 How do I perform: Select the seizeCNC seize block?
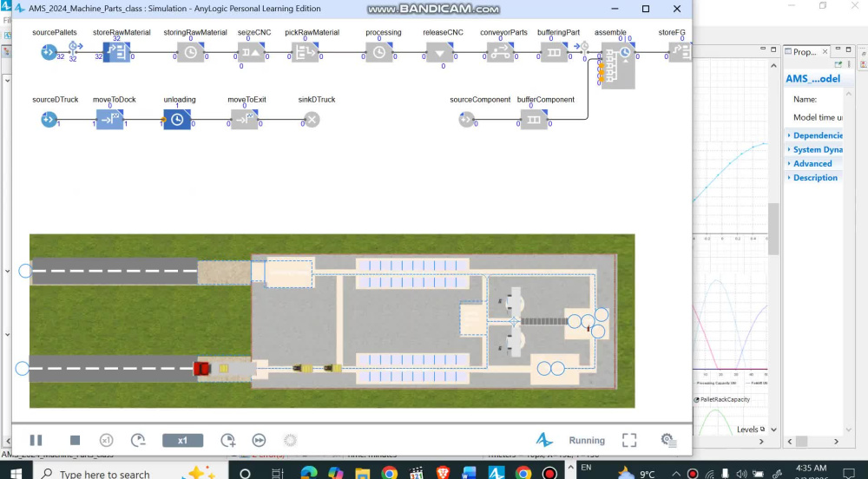click(252, 53)
